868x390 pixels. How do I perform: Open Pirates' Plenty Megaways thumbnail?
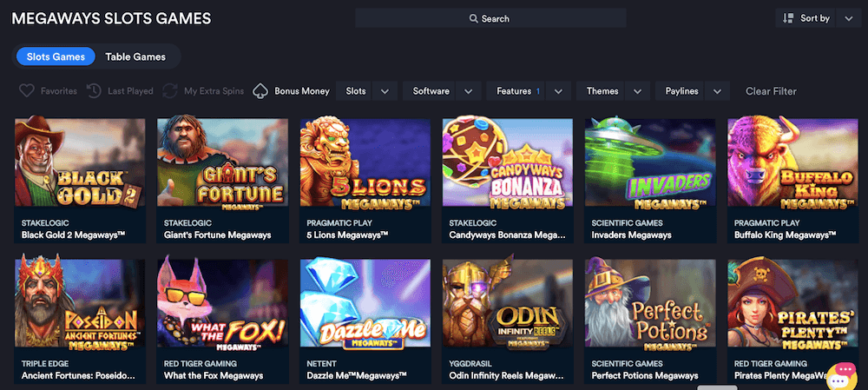pos(792,303)
